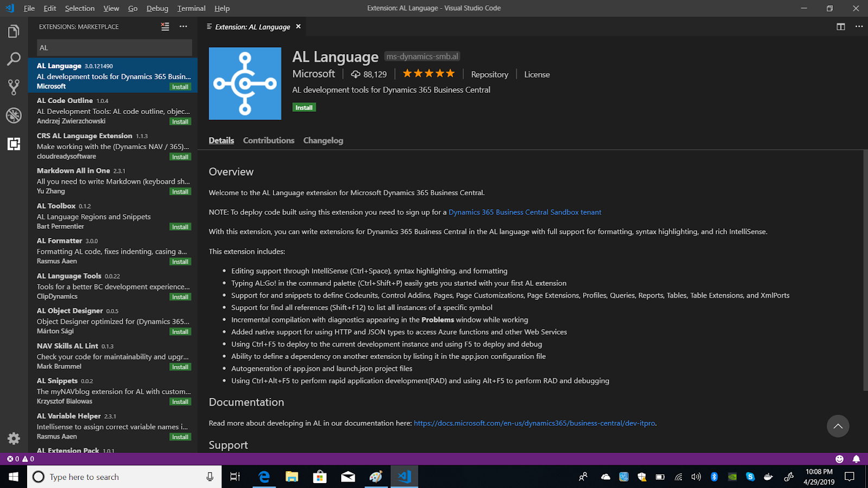
Task: Click the feedback smiley in status bar
Action: [839, 459]
